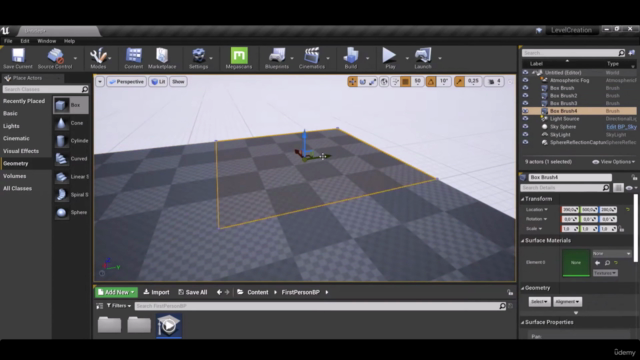Image resolution: width=640 pixels, height=360 pixels.
Task: Click the Launch toolbar icon
Action: (x=423, y=58)
